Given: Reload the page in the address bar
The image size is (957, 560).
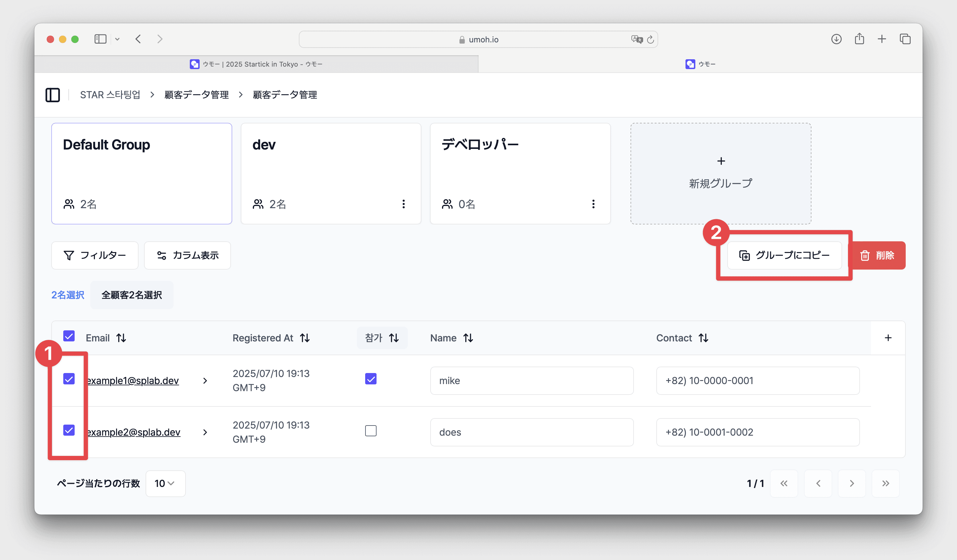Looking at the screenshot, I should tap(650, 40).
